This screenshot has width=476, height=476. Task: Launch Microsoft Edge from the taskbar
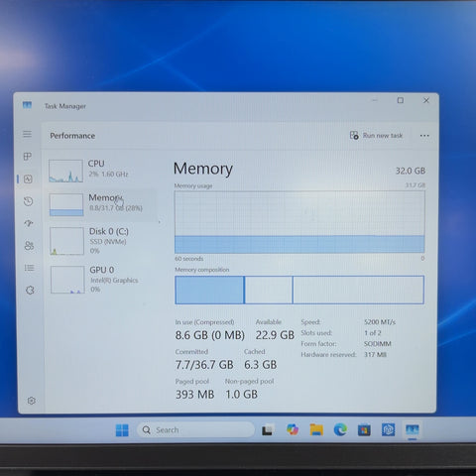pyautogui.click(x=340, y=429)
